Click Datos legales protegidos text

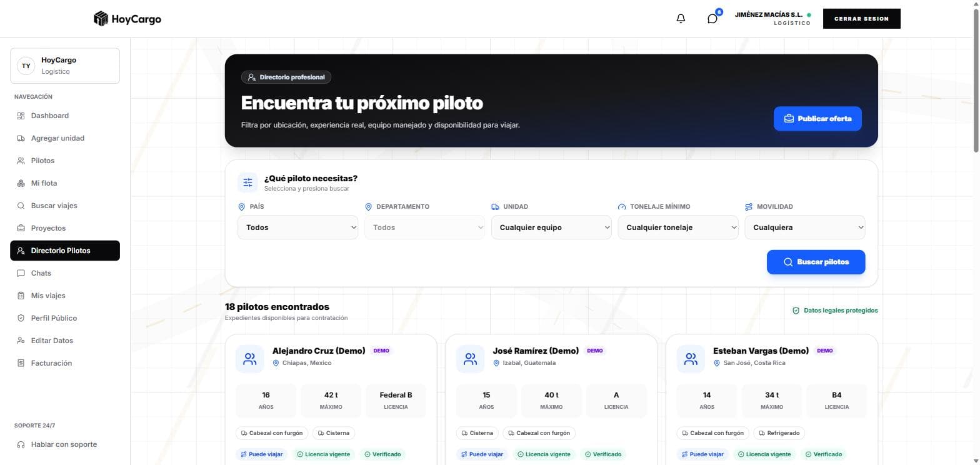click(841, 311)
